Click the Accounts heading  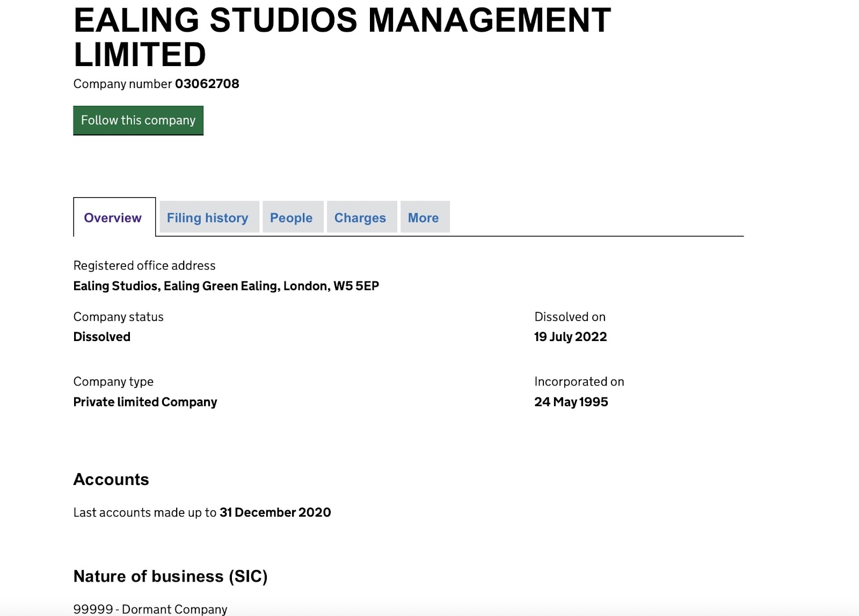(x=111, y=479)
